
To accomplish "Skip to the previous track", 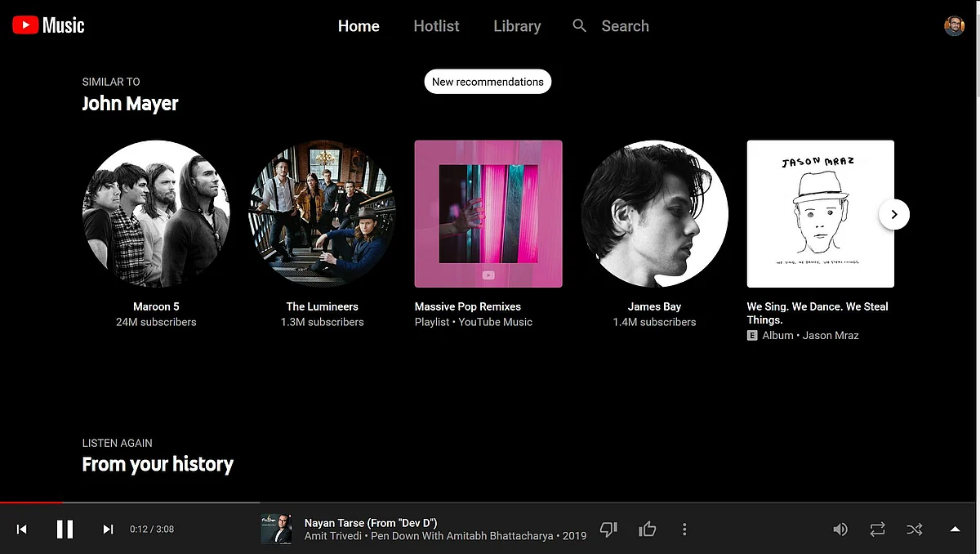I will [x=22, y=529].
